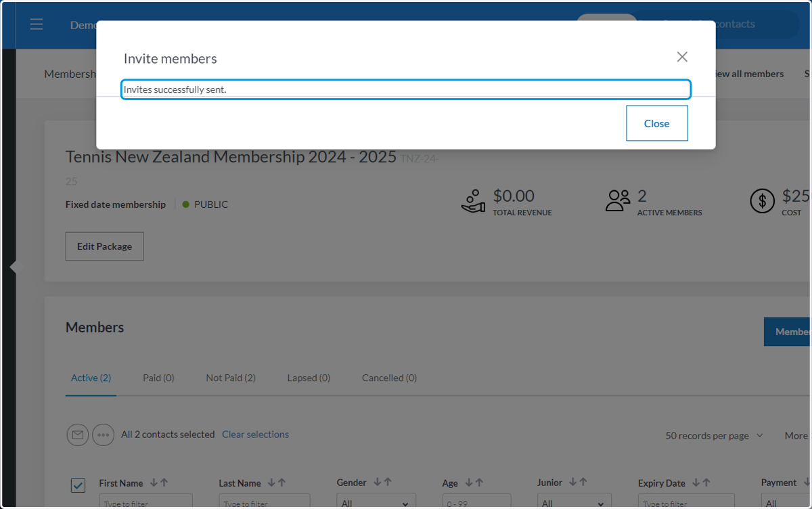The image size is (812, 509).
Task: Sort First Name ascending arrow
Action: coord(164,483)
